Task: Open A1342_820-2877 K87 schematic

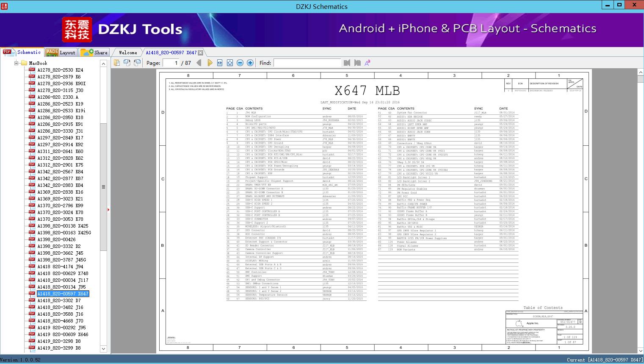Action: point(60,178)
